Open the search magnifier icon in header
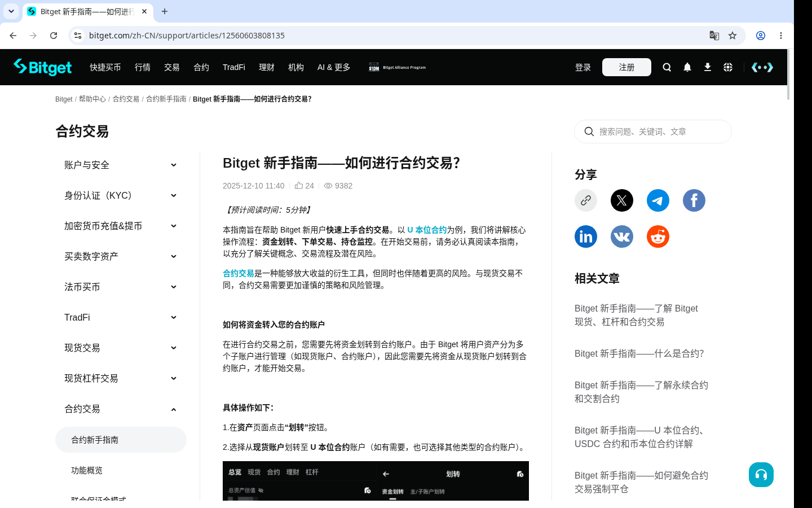The width and height of the screenshot is (812, 508). point(667,67)
